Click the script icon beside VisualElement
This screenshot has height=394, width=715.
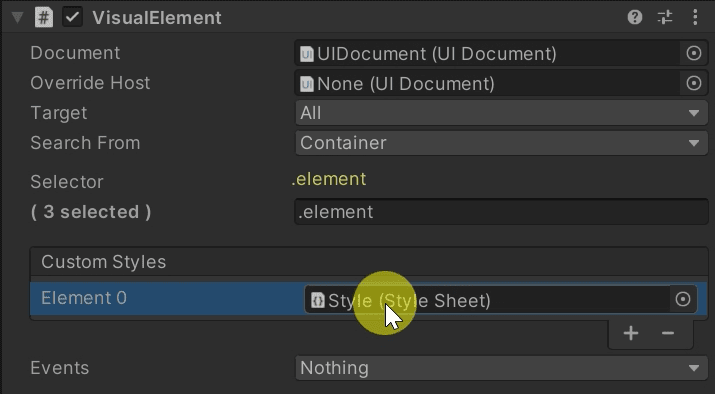pyautogui.click(x=44, y=18)
